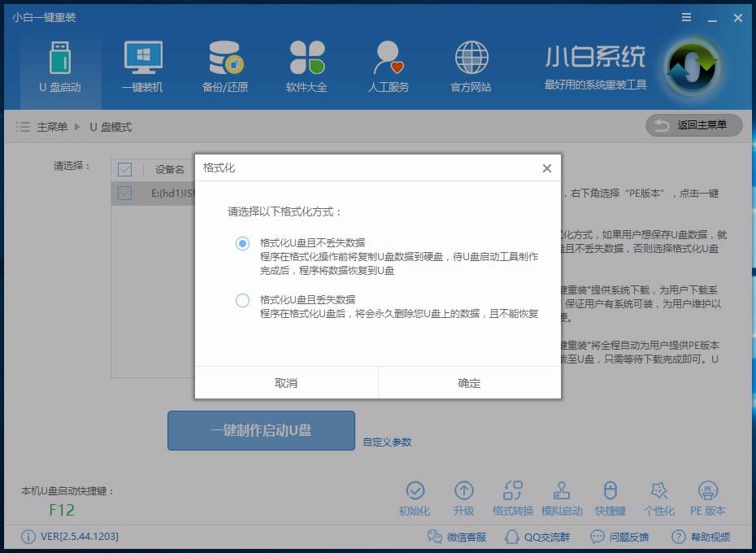Confirm formatting with the 确定 button

click(x=468, y=382)
